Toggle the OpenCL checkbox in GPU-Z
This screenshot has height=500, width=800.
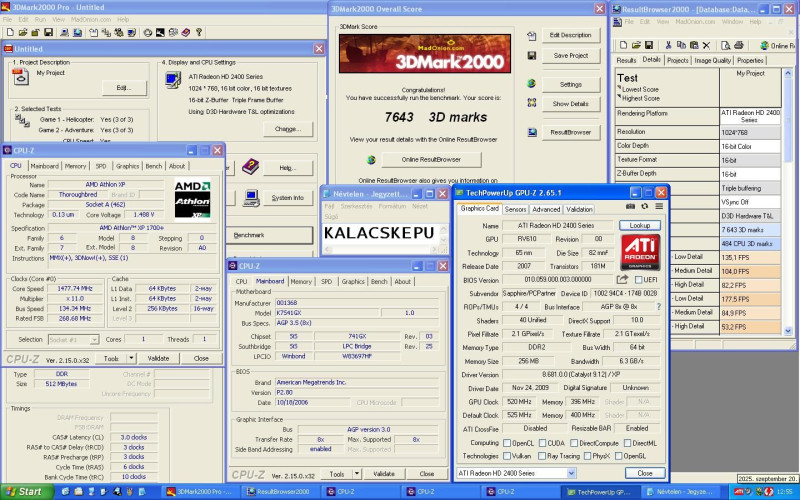507,443
